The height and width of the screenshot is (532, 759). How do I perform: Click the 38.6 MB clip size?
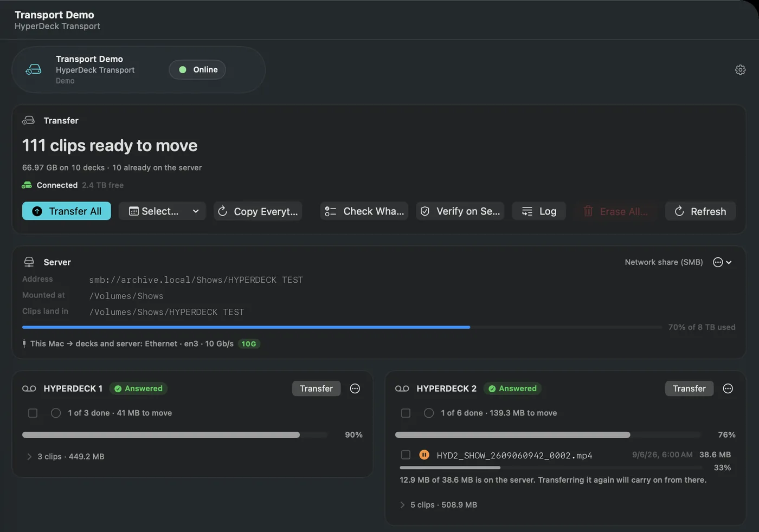tap(715, 455)
